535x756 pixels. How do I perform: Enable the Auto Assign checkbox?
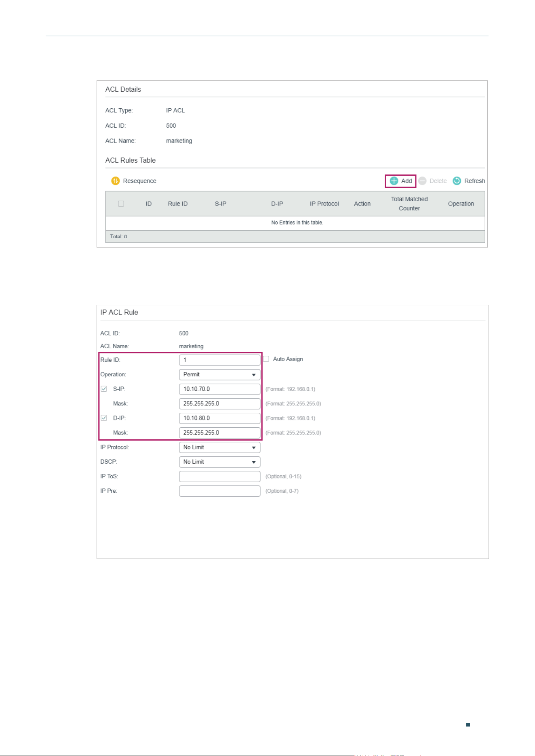pyautogui.click(x=266, y=359)
